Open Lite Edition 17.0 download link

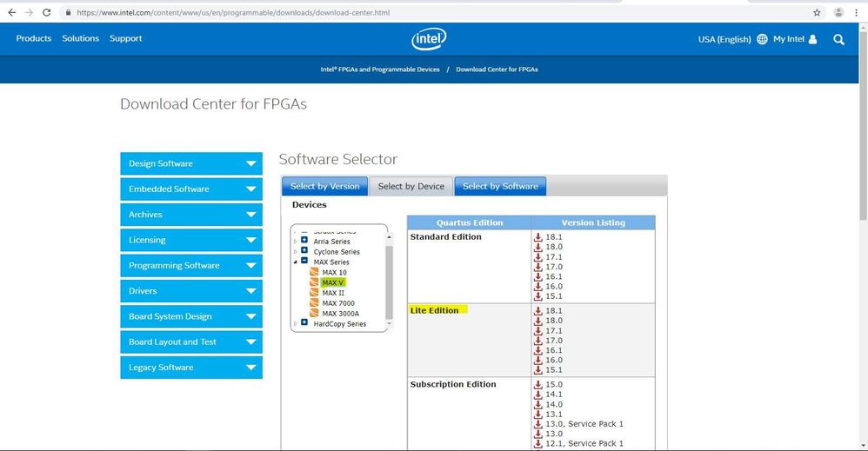554,341
